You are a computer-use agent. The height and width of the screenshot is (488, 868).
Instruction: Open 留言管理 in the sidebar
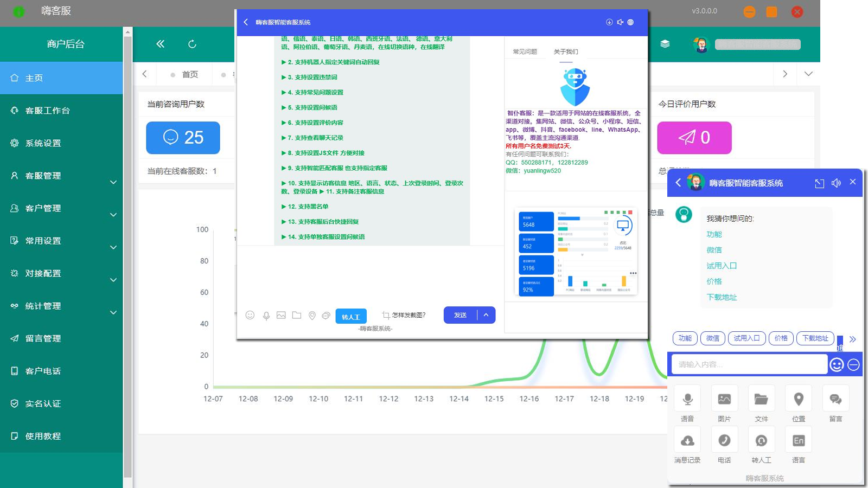tap(61, 338)
